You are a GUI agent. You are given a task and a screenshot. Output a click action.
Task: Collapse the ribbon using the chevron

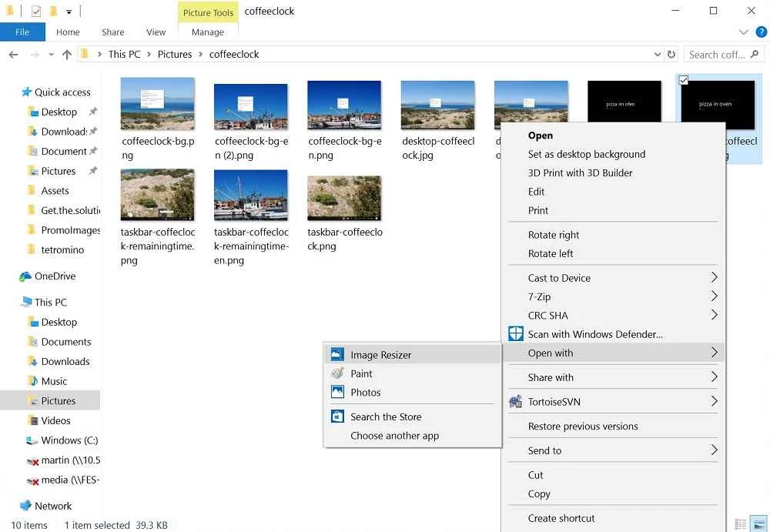coord(744,32)
